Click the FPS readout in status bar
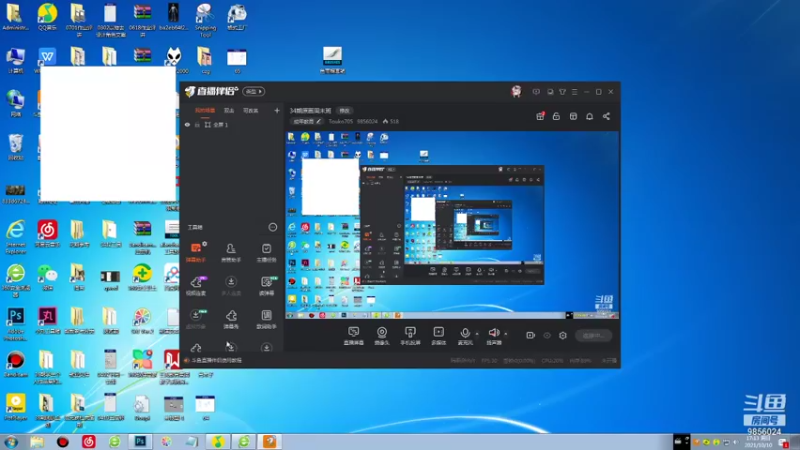This screenshot has height=450, width=800. [x=489, y=361]
